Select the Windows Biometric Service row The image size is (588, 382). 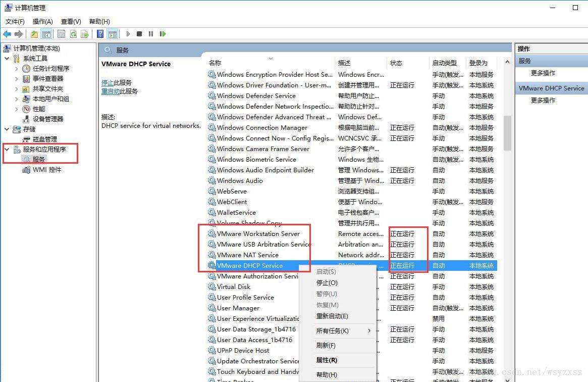(x=352, y=160)
